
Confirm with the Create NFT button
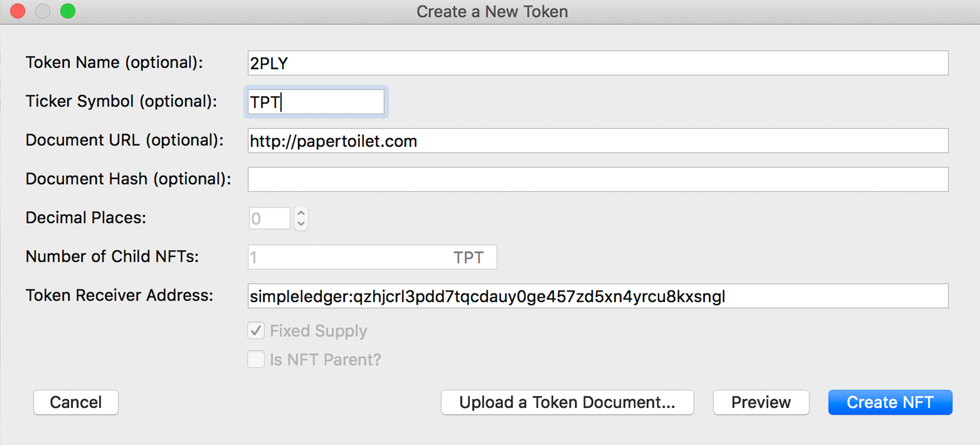coord(890,402)
